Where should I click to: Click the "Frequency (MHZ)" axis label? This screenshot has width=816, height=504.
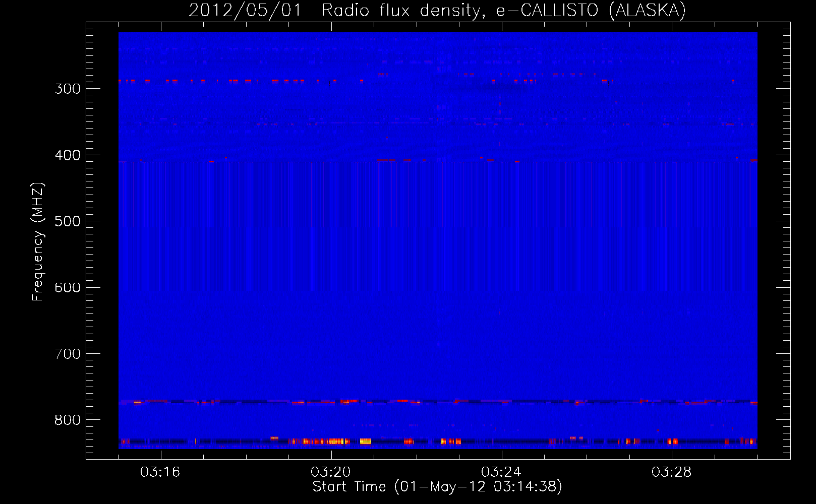click(x=38, y=242)
